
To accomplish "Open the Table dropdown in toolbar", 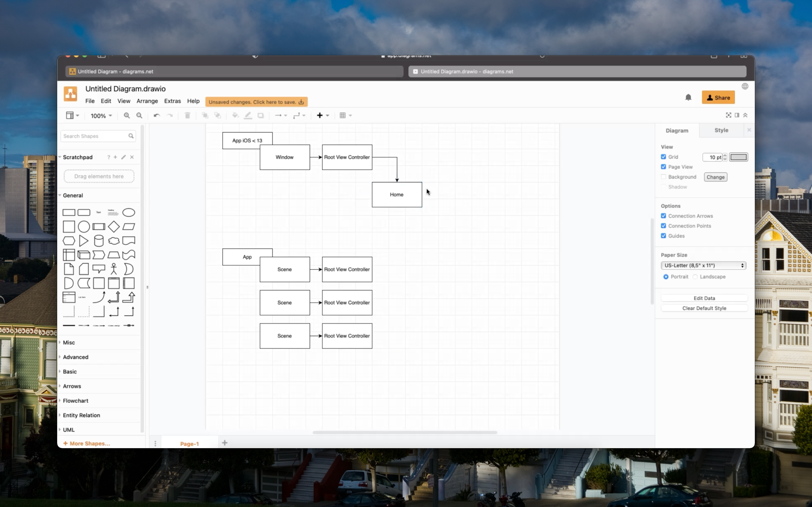I will click(x=345, y=115).
